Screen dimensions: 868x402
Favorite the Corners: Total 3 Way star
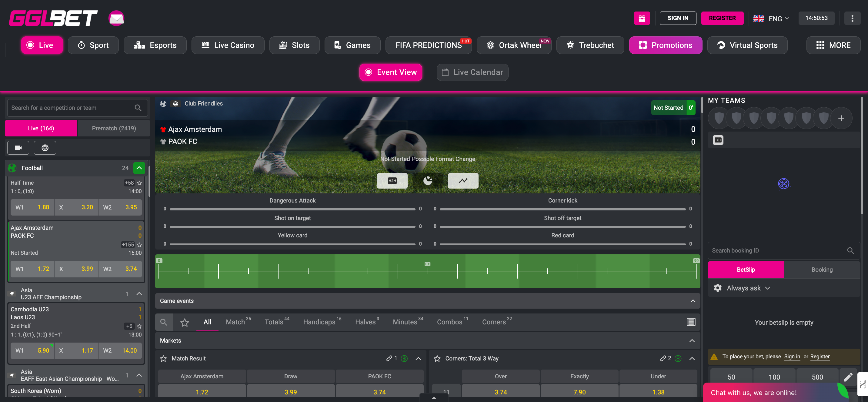(x=437, y=359)
